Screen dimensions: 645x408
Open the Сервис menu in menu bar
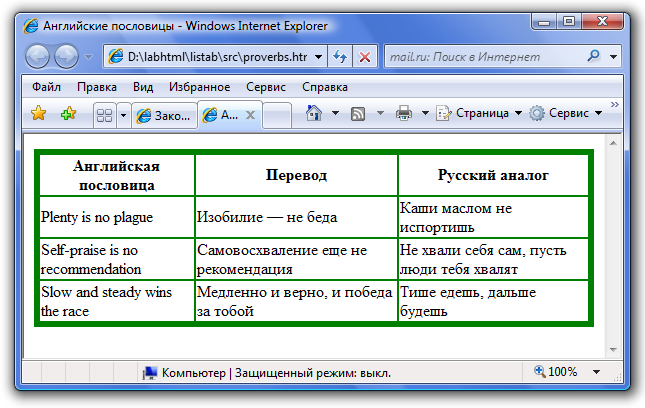266,87
